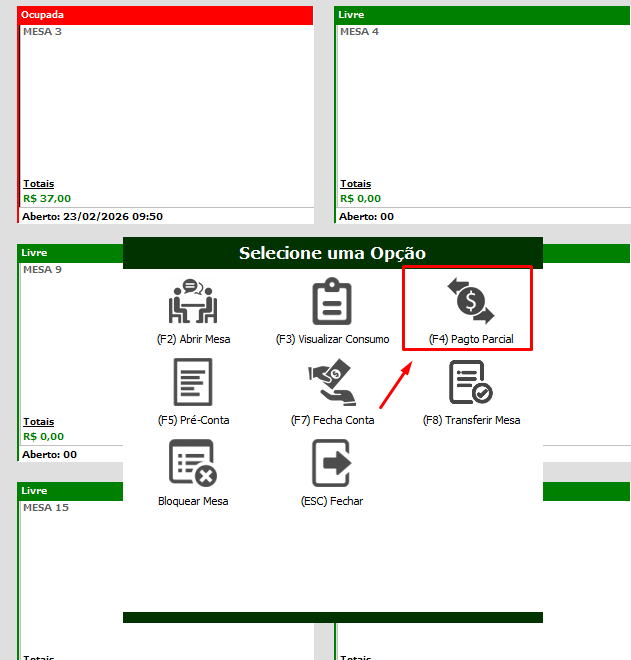Click the Bloquear Mesa label
This screenshot has width=631, height=660.
[193, 501]
